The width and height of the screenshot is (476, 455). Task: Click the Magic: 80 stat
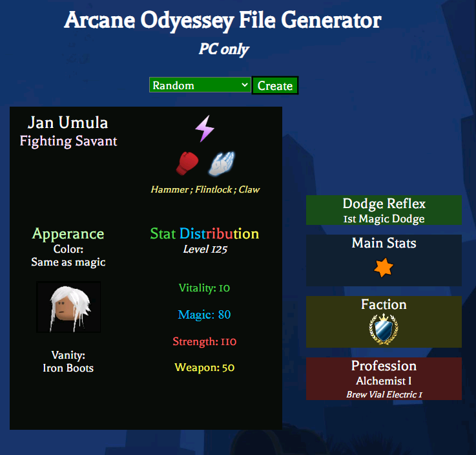(x=204, y=315)
